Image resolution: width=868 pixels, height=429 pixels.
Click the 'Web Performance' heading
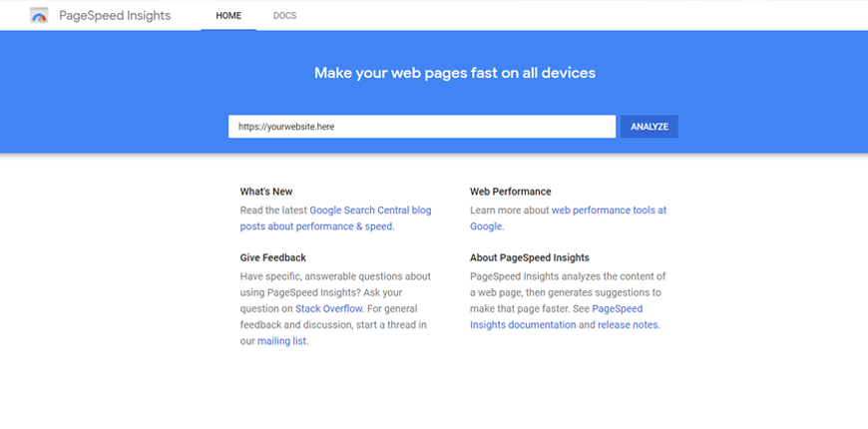click(511, 192)
